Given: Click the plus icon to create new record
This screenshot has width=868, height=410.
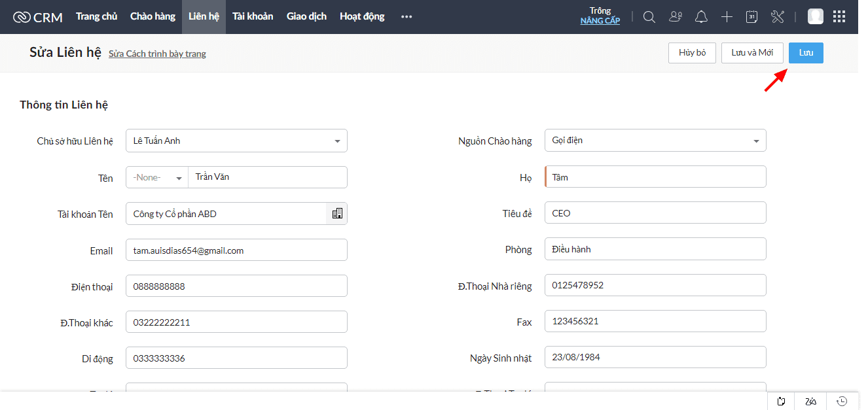Looking at the screenshot, I should [727, 17].
